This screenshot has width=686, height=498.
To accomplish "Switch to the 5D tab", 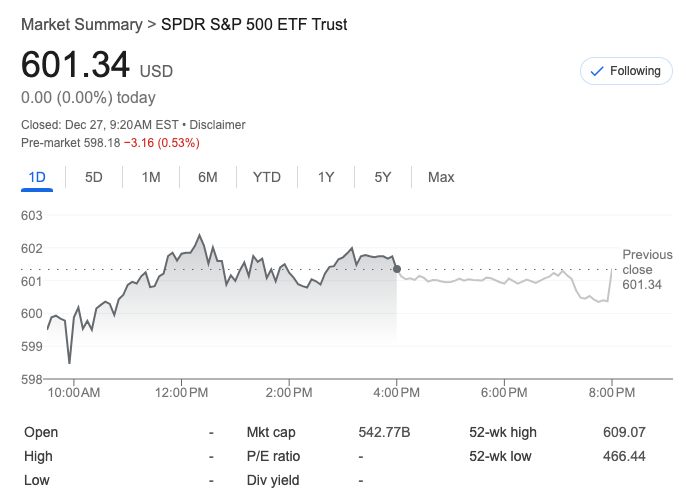I will [94, 177].
